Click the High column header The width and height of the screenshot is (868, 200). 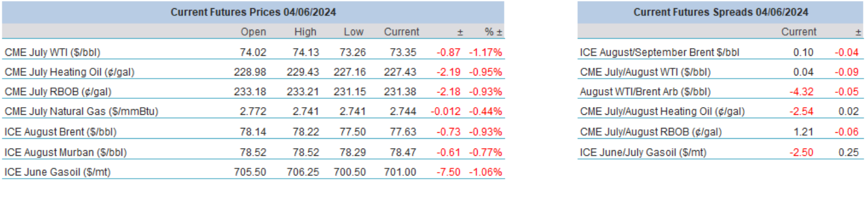point(305,32)
